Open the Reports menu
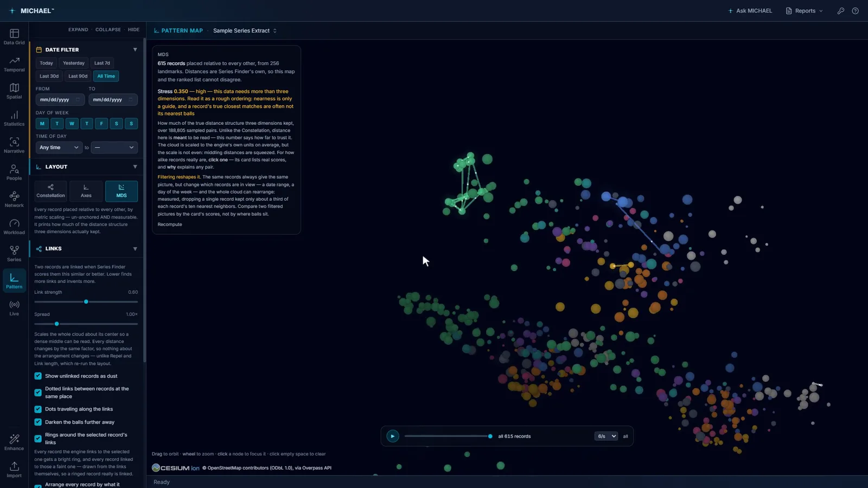The width and height of the screenshot is (868, 488). click(x=805, y=11)
